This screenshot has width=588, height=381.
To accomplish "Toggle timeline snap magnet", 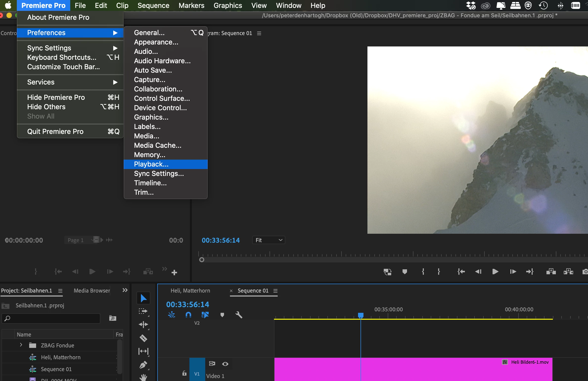I will 188,315.
